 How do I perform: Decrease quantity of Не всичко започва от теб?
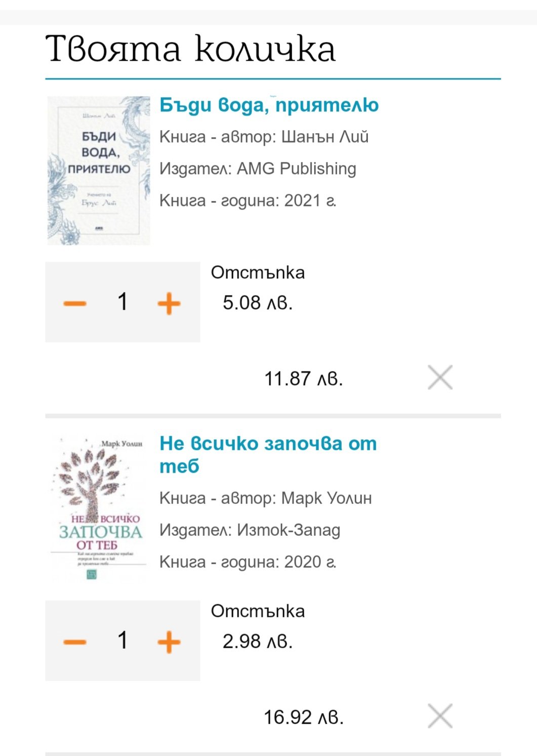[x=75, y=642]
